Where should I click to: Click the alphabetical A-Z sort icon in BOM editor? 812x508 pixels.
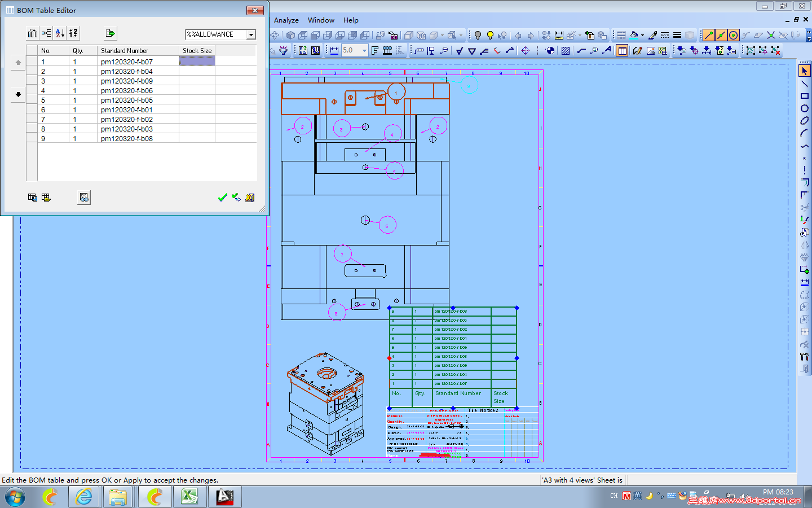click(x=60, y=33)
